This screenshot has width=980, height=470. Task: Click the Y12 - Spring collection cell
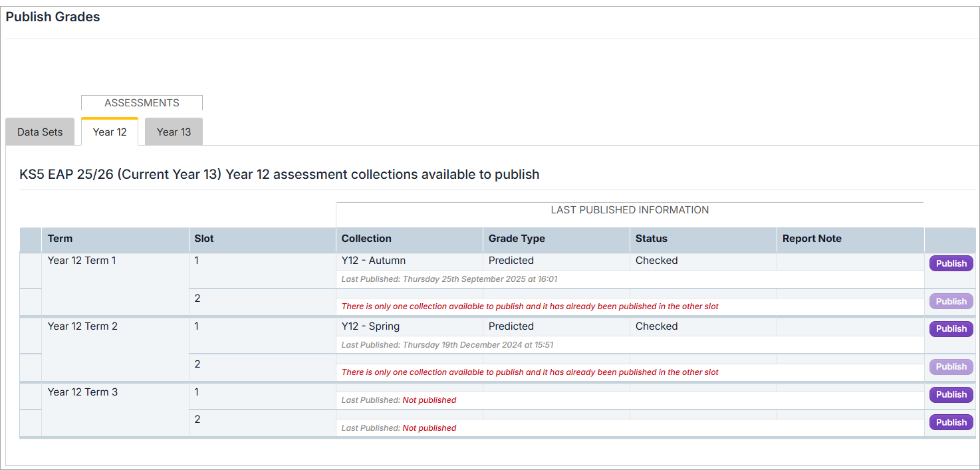click(370, 326)
